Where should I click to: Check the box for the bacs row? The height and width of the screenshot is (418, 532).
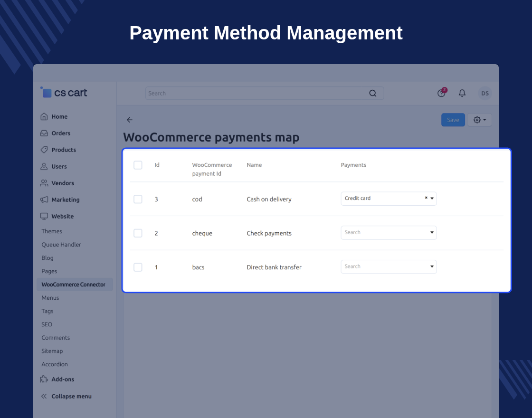click(x=138, y=267)
